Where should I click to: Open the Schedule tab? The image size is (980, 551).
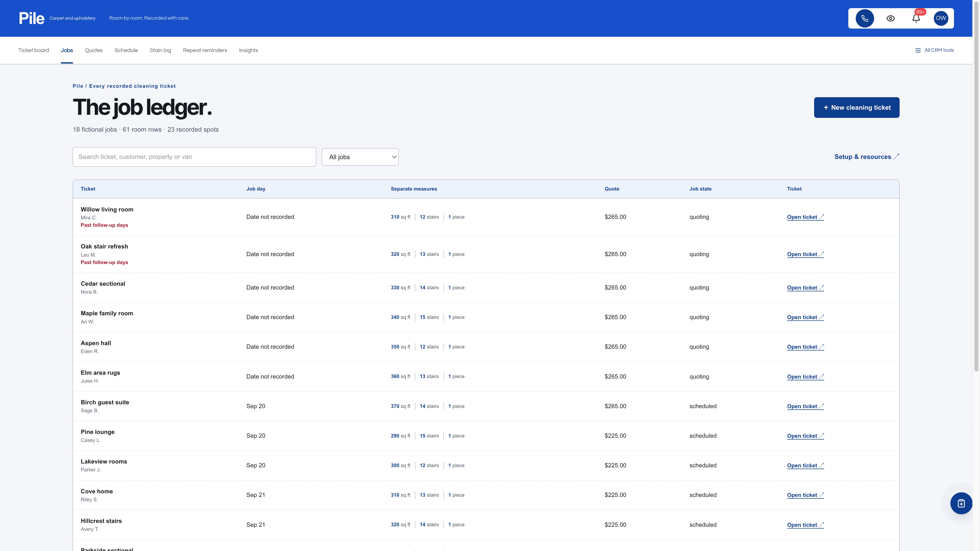click(126, 50)
